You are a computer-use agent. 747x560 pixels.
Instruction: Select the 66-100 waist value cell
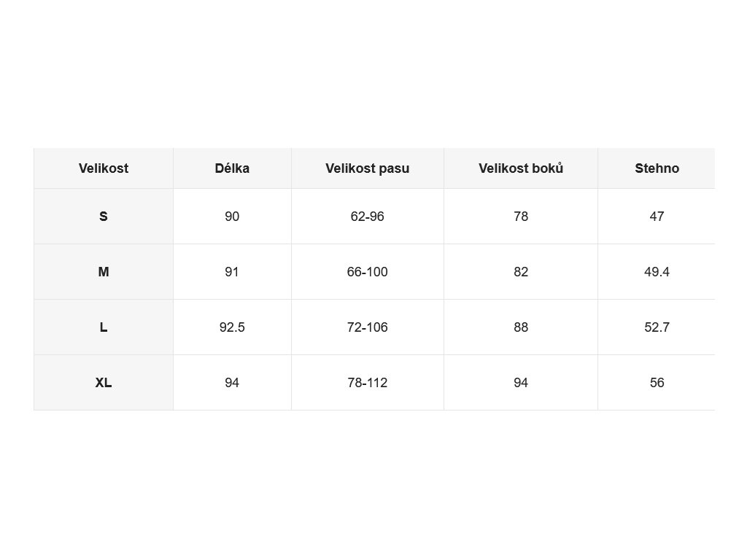click(x=368, y=272)
